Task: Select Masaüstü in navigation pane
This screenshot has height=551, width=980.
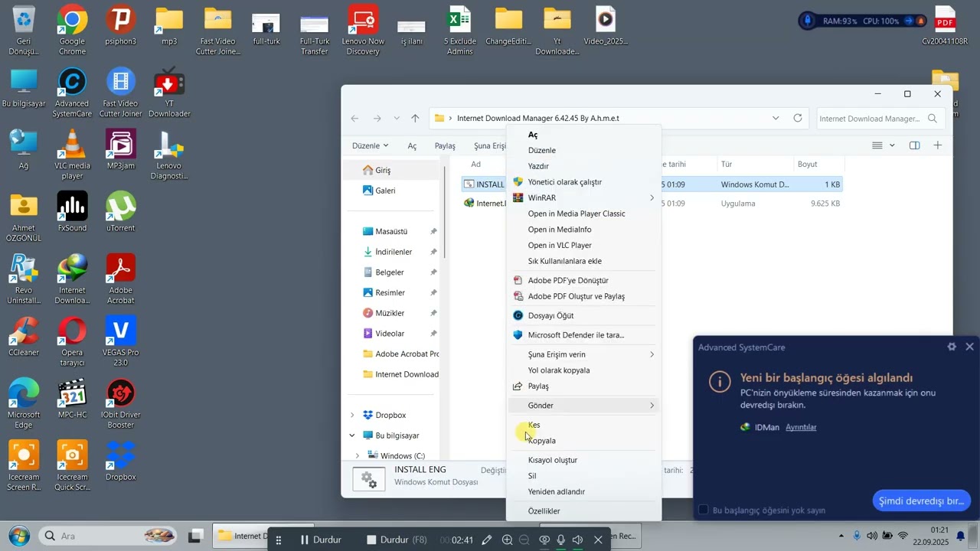Action: pyautogui.click(x=392, y=231)
